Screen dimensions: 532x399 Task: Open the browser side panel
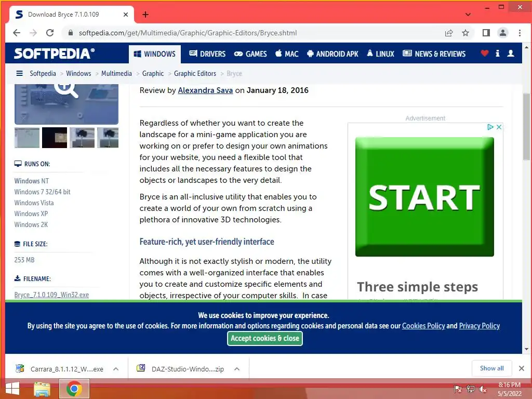(x=486, y=33)
